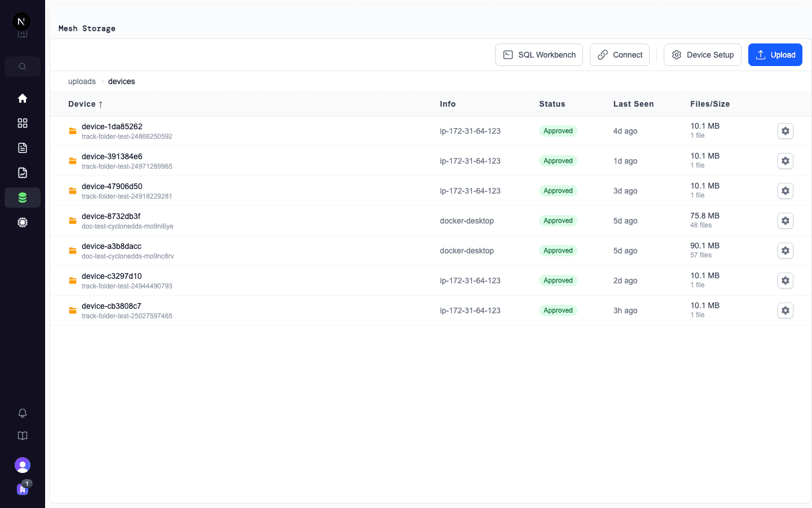Open device-c3297d10 folder name
812x508 pixels.
pyautogui.click(x=112, y=276)
